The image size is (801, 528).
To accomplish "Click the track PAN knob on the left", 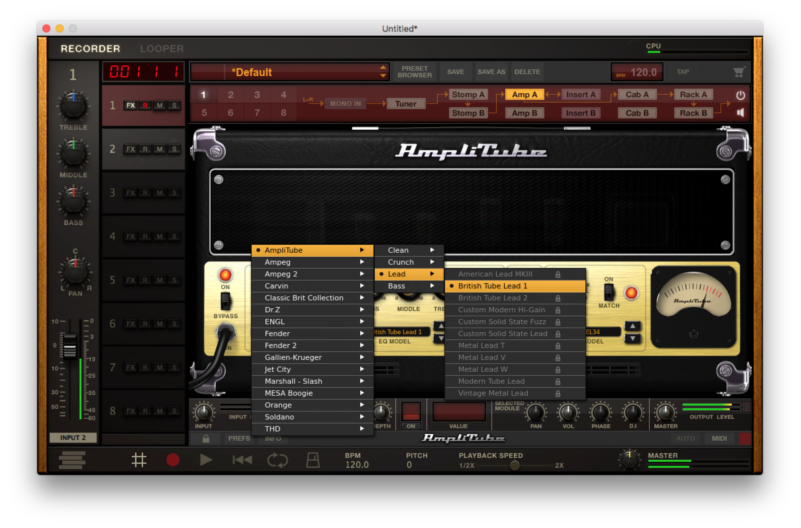I will 75,271.
